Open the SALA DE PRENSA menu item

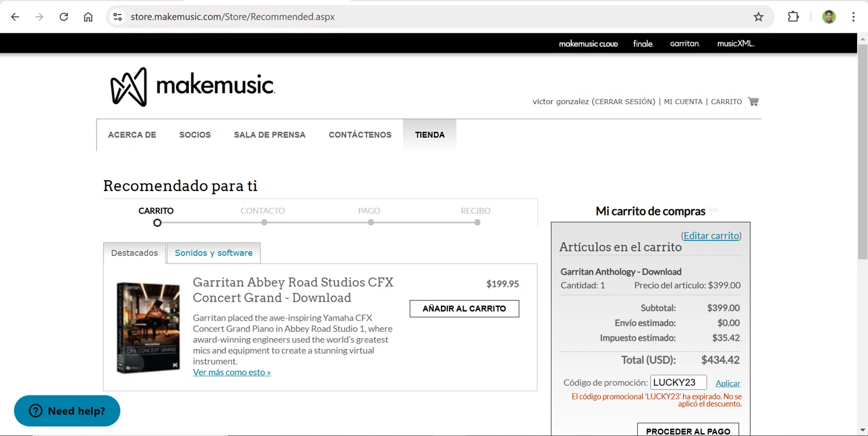click(270, 135)
